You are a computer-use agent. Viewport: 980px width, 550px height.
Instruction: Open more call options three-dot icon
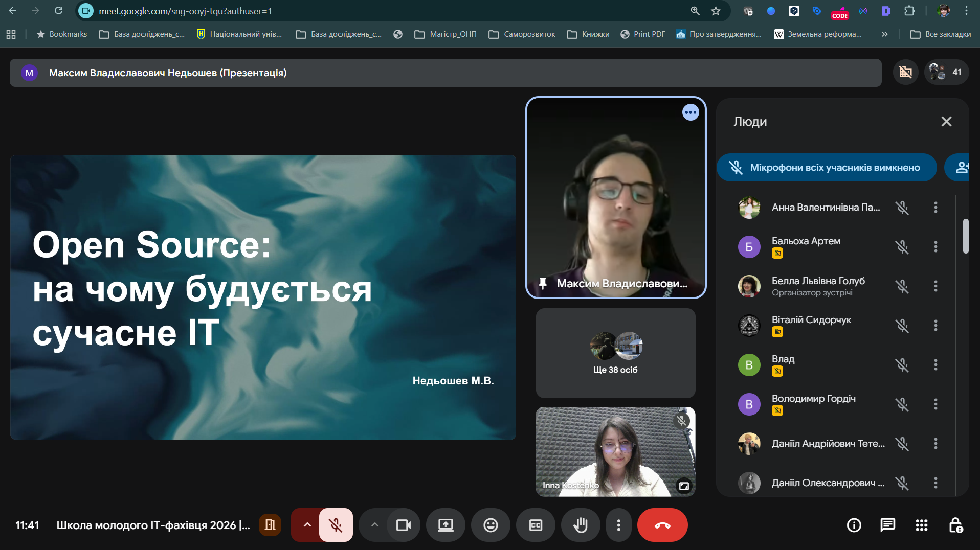click(x=618, y=525)
